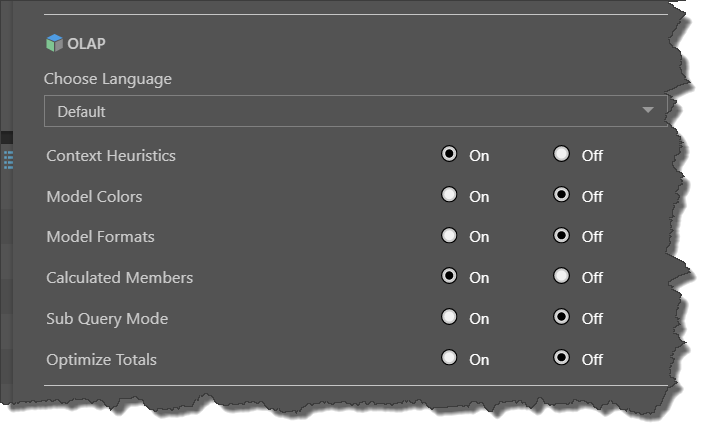This screenshot has height=438, width=712.
Task: Click the OLAP cube icon
Action: pos(54,43)
